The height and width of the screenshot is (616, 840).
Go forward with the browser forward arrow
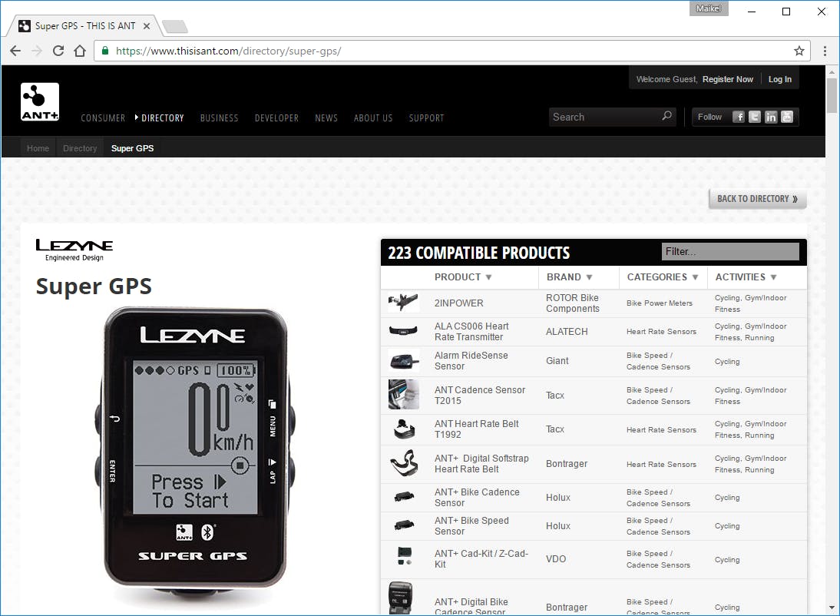(37, 51)
